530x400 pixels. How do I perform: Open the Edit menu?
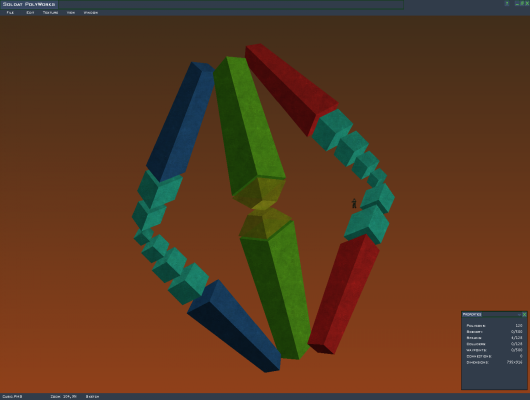[30, 13]
